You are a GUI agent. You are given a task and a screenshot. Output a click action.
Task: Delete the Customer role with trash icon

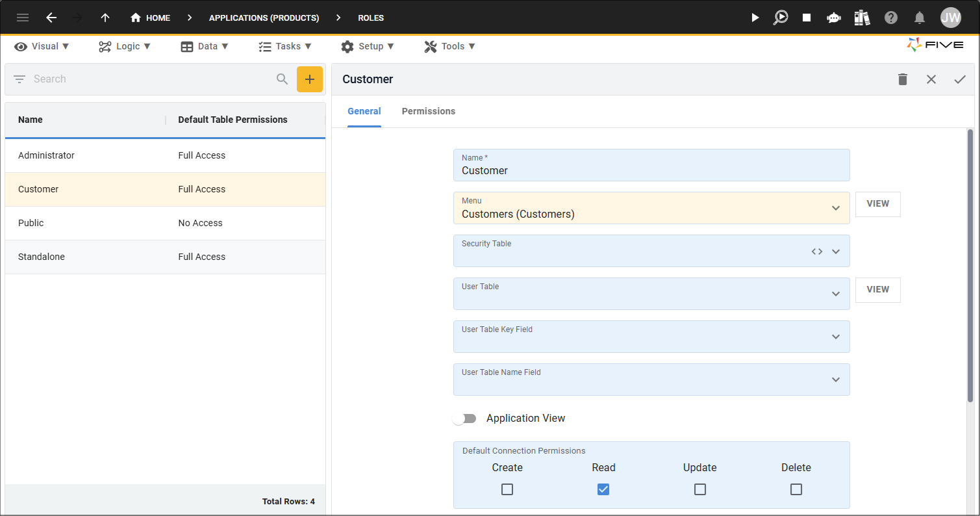[x=903, y=79]
